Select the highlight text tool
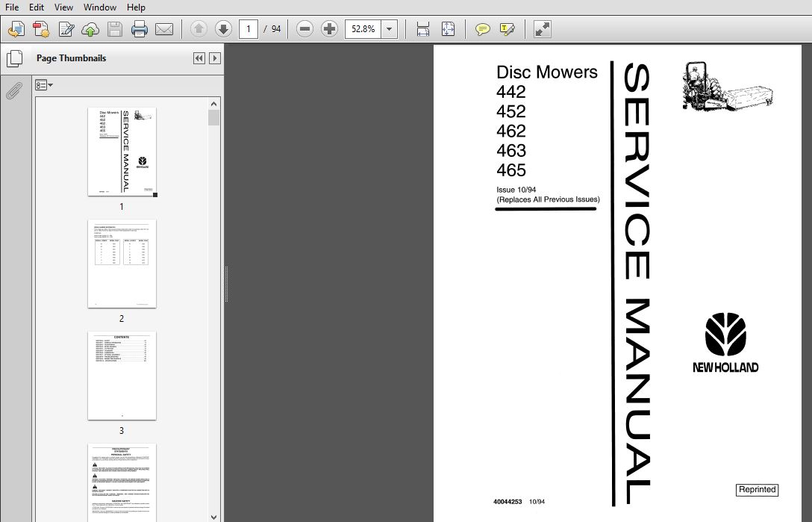This screenshot has width=812, height=522. click(507, 29)
